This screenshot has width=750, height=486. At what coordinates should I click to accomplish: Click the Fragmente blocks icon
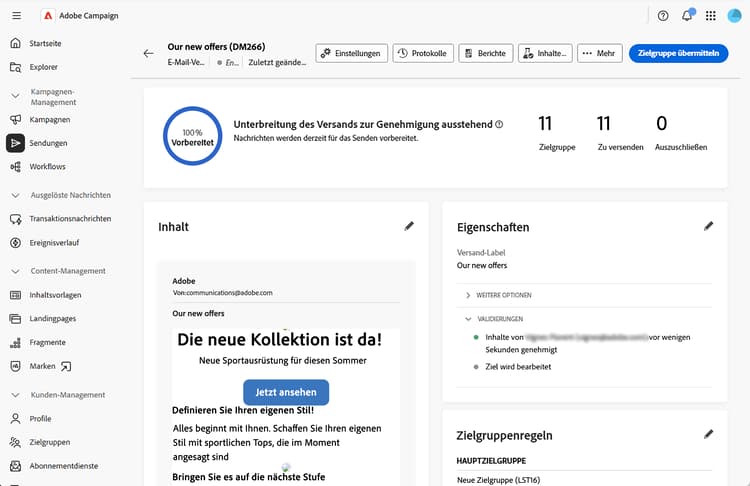coord(16,342)
